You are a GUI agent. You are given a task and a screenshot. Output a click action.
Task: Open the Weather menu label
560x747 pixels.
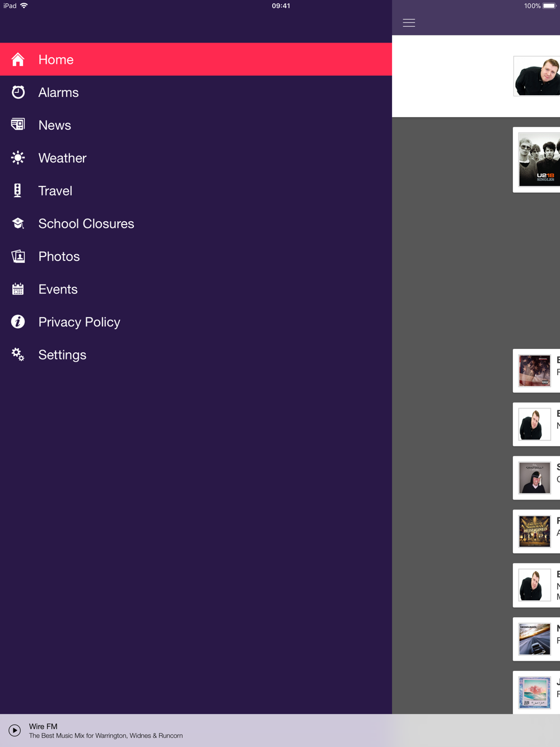coord(62,158)
